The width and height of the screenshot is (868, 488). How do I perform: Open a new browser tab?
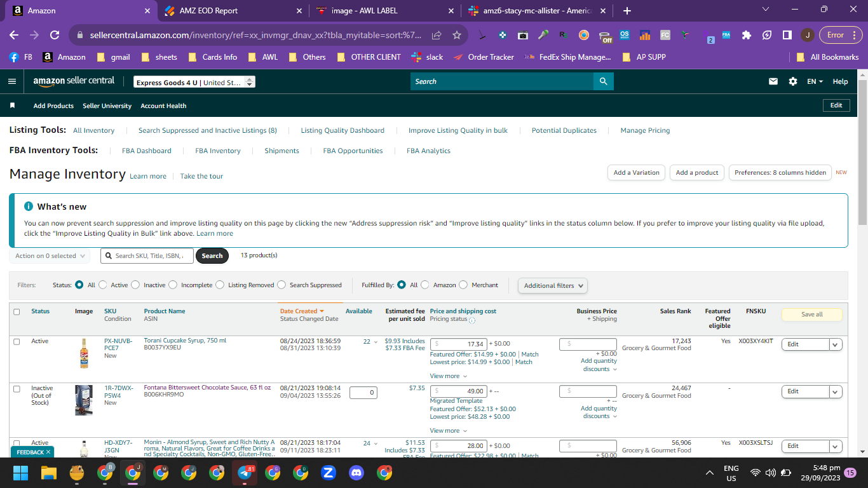[x=627, y=11]
